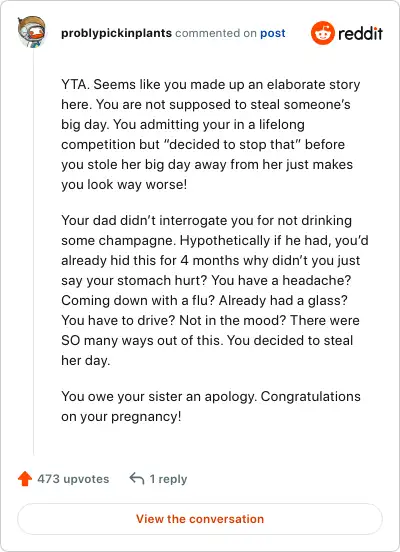Click the "commented on" text
Image resolution: width=400 pixels, height=552 pixels.
(216, 33)
